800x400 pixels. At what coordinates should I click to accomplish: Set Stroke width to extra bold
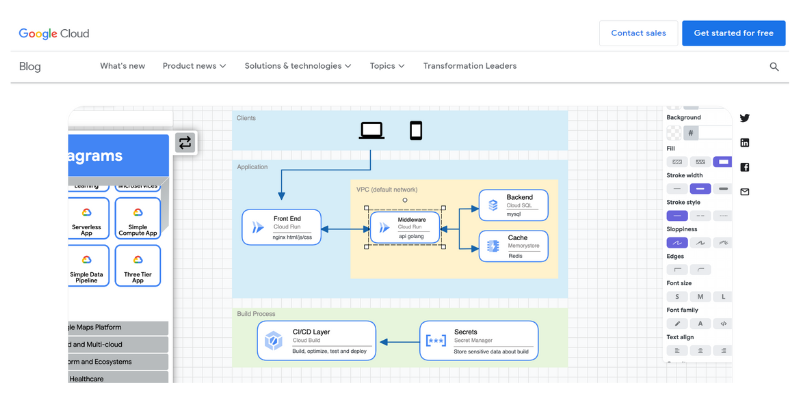pyautogui.click(x=722, y=189)
